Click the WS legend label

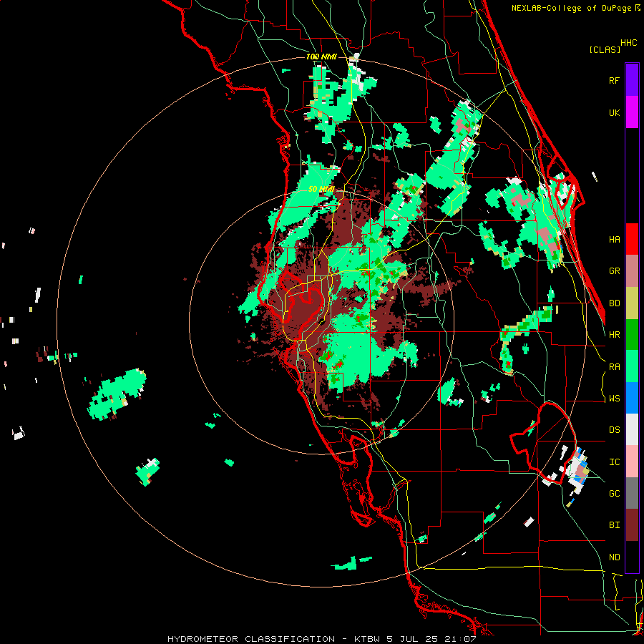614,399
